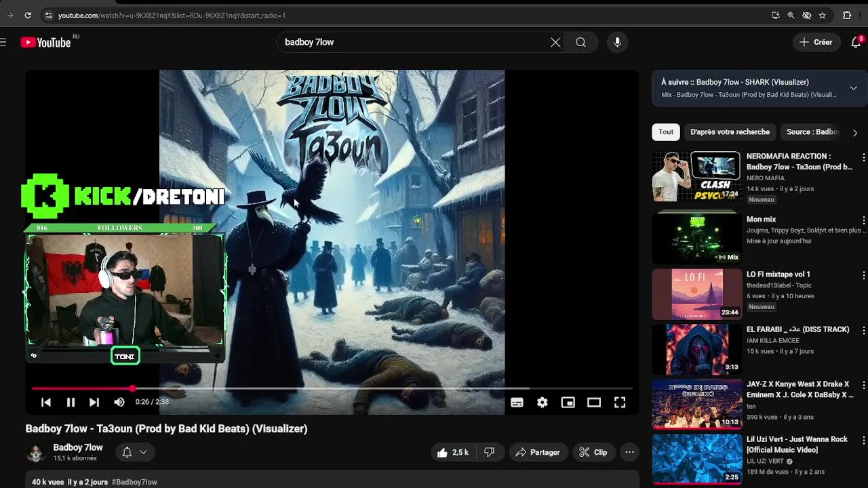Click the magnifier search button
This screenshot has height=488, width=868.
click(x=581, y=42)
